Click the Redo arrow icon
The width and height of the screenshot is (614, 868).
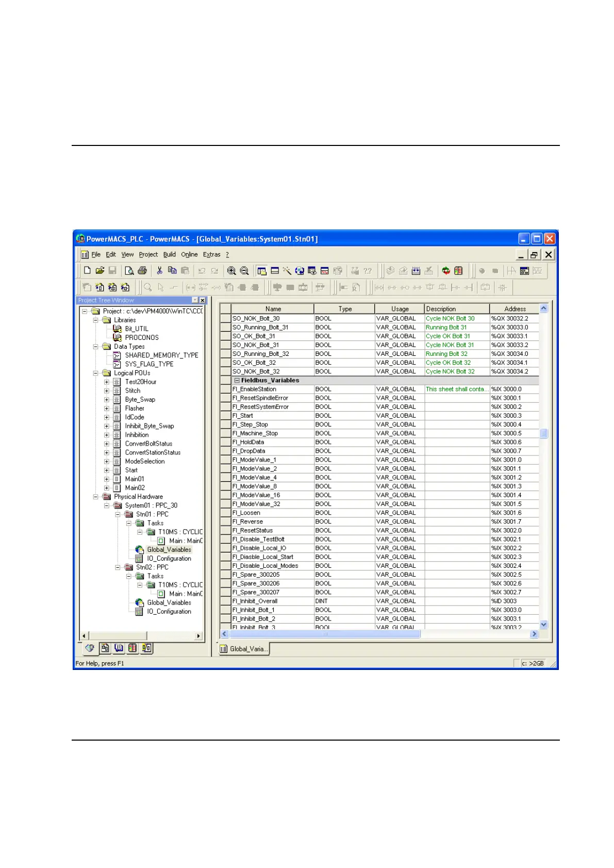point(214,270)
